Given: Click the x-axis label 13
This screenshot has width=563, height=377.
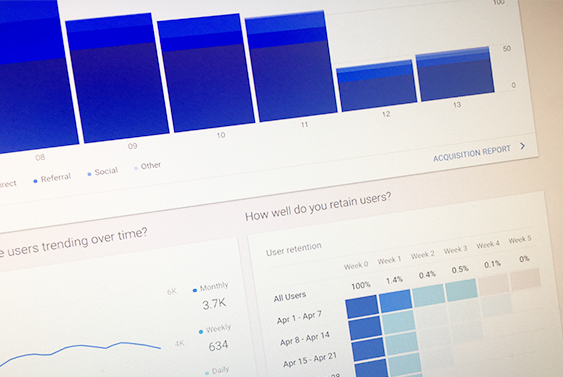Looking at the screenshot, I should 457,105.
